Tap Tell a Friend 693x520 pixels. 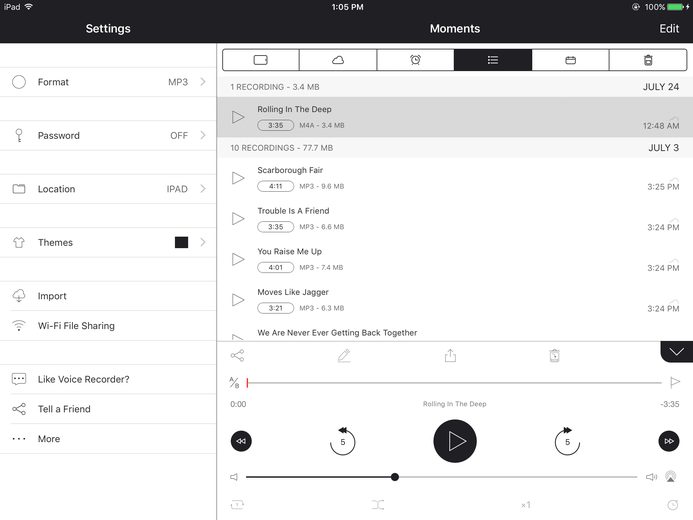[x=108, y=409]
